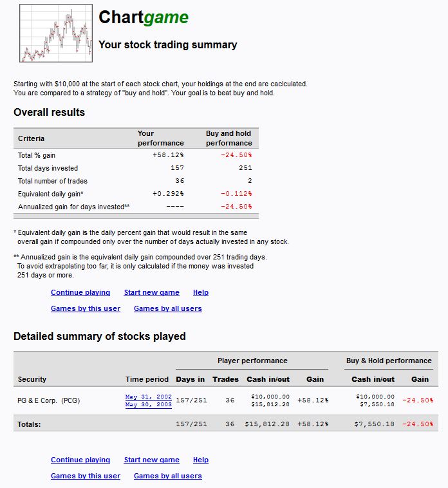Open the bottom Continue playing link
This screenshot has width=448, height=488.
[80, 460]
